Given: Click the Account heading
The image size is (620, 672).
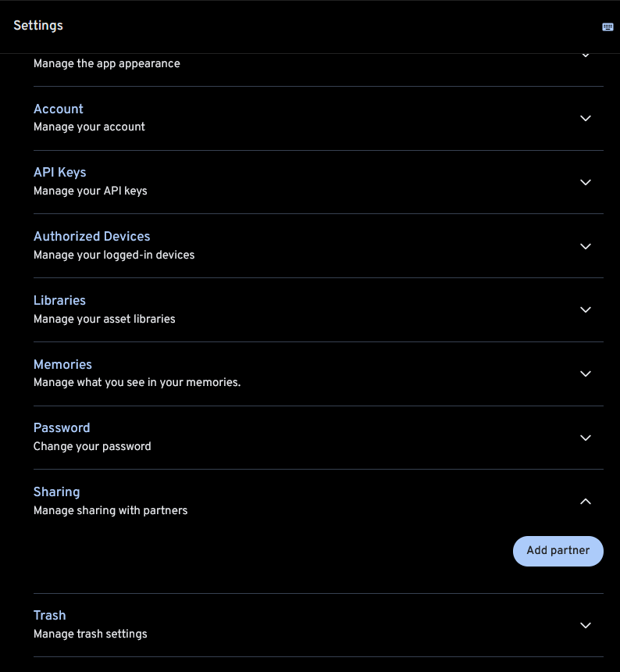Looking at the screenshot, I should [59, 109].
